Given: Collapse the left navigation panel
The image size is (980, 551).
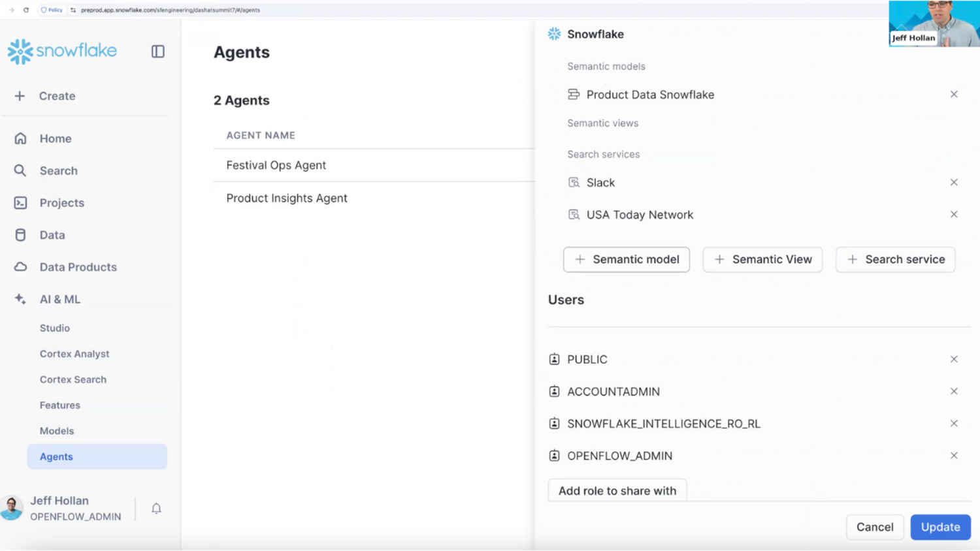Looking at the screenshot, I should (x=157, y=51).
